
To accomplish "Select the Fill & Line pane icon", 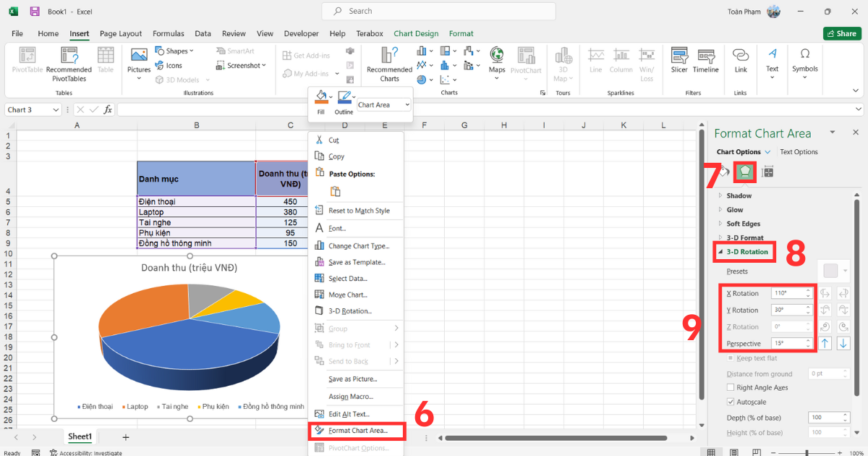I will [723, 172].
